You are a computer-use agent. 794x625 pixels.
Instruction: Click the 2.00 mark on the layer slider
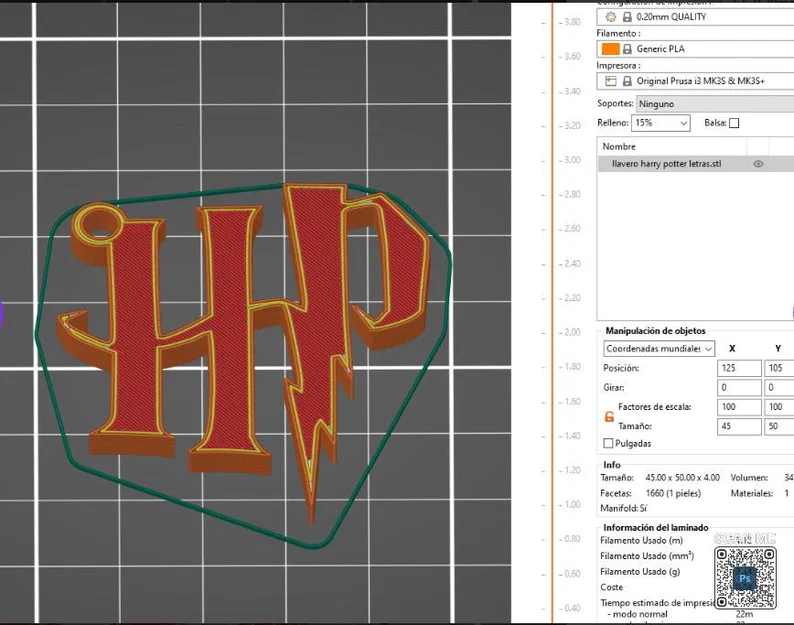point(572,332)
